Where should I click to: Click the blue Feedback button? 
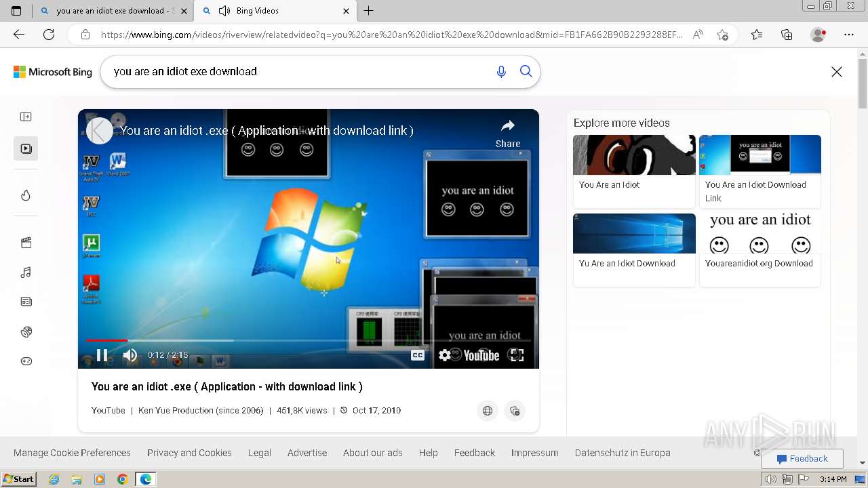coord(802,459)
